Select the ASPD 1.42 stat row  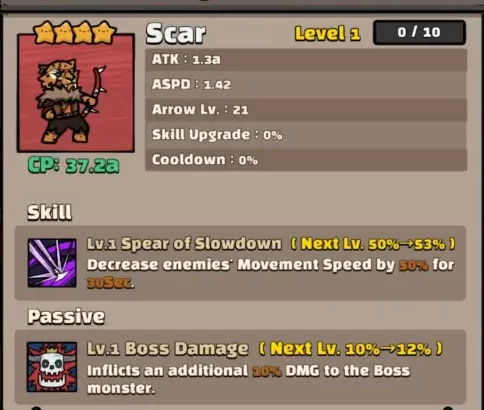[x=306, y=84]
